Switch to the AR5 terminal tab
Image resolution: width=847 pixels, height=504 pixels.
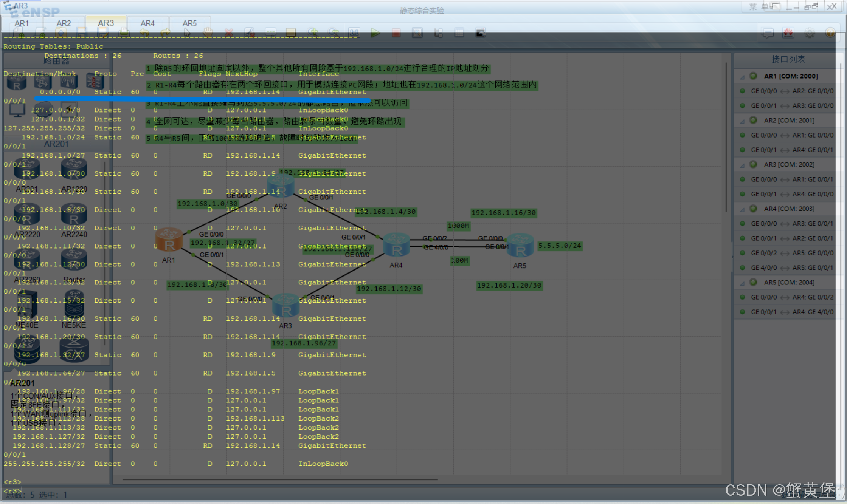189,23
